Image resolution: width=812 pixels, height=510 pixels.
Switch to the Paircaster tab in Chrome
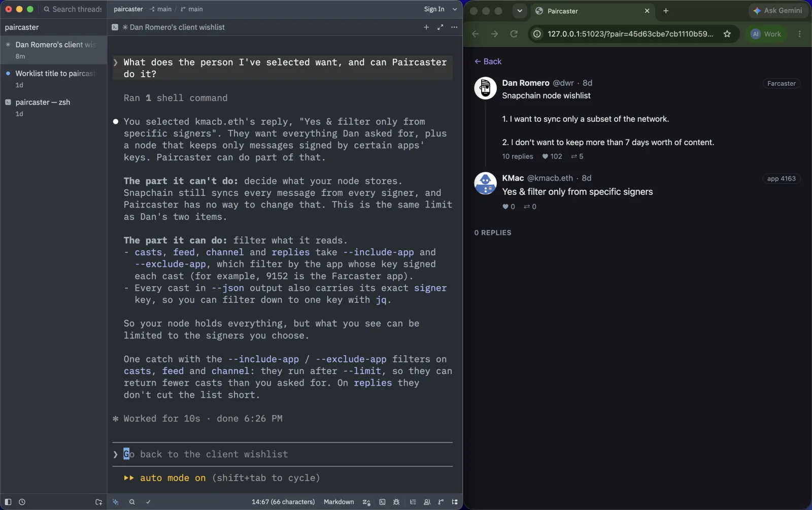tap(592, 11)
